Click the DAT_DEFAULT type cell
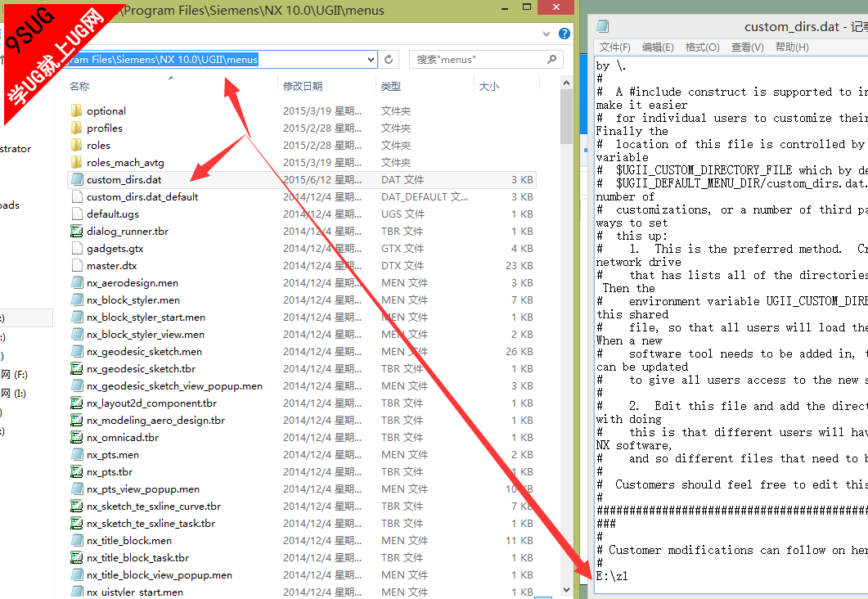Image resolution: width=868 pixels, height=599 pixels. [x=424, y=196]
